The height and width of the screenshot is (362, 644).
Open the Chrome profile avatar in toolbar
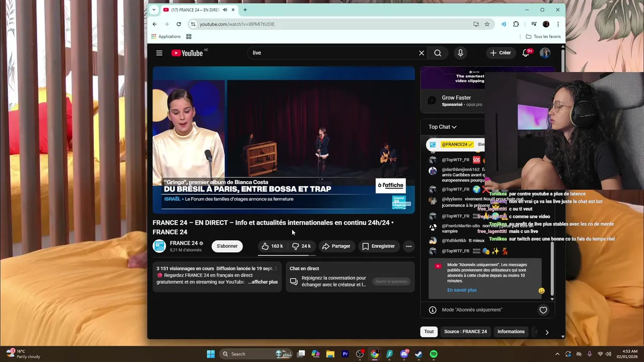546,24
